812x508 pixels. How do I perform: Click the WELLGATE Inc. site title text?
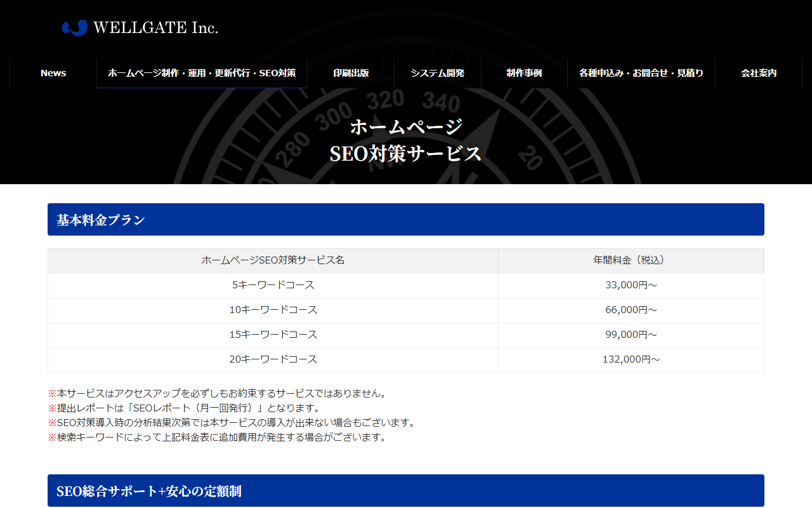(x=155, y=28)
